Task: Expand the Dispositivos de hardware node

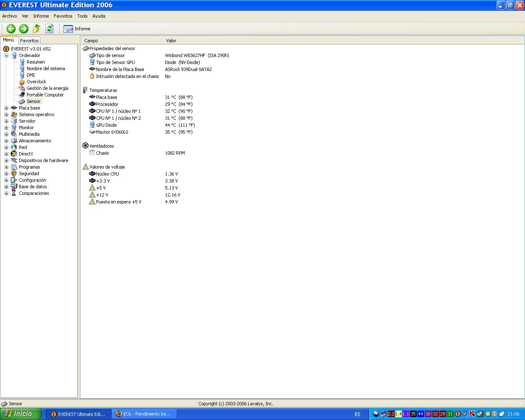Action: tap(6, 160)
